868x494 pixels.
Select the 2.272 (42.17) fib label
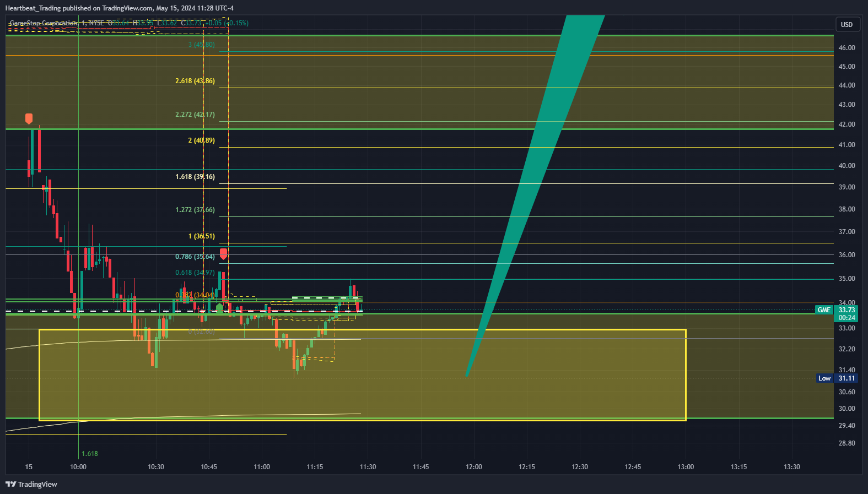[x=195, y=115]
